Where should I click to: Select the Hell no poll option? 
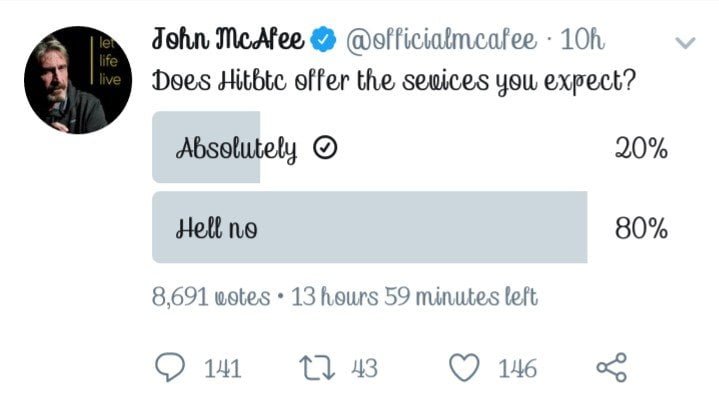(x=217, y=227)
